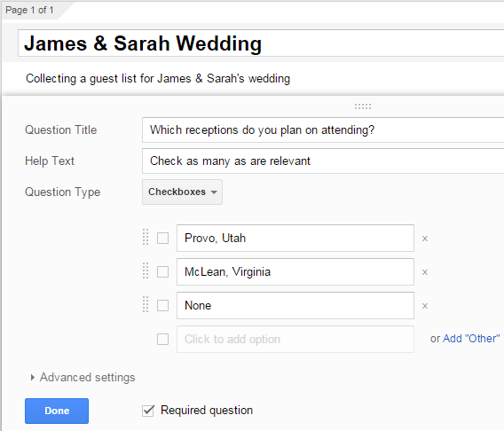Grab drag handle beside Provo, Utah
504x431 pixels.
(x=146, y=237)
